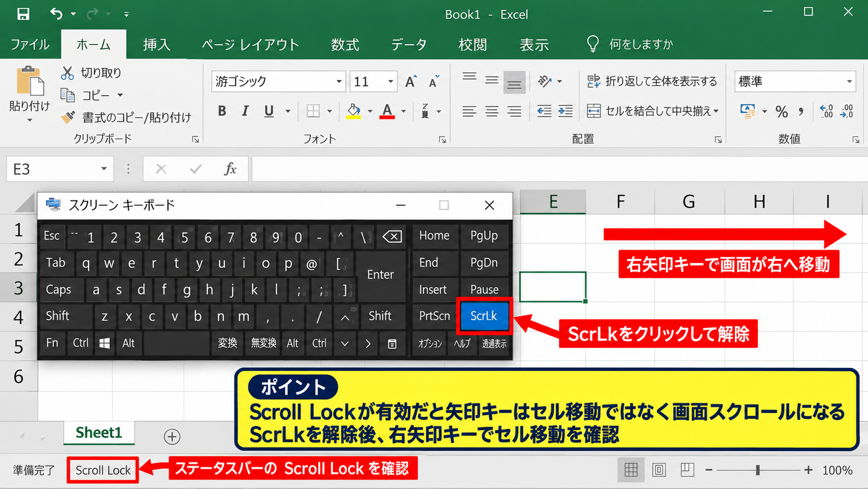This screenshot has height=489, width=868.
Task: Click the decrease indent icon
Action: (x=544, y=111)
